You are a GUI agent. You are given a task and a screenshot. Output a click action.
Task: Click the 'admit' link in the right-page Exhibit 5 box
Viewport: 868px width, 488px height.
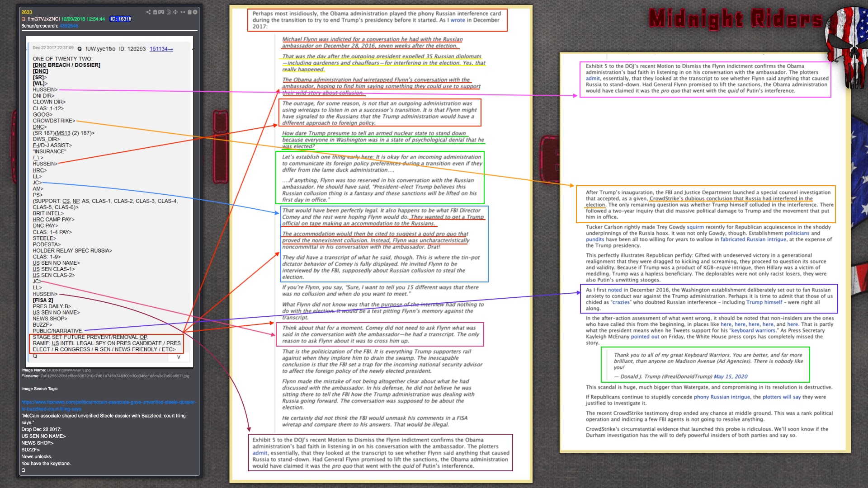click(593, 78)
